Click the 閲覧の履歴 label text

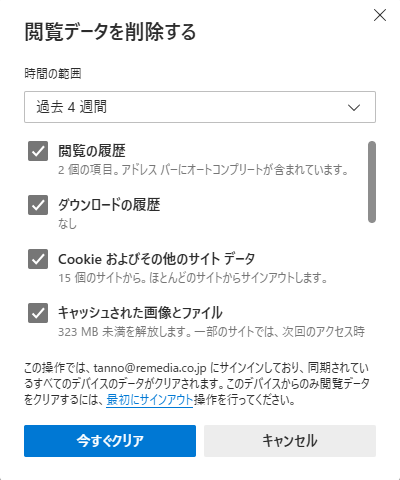pos(92,151)
